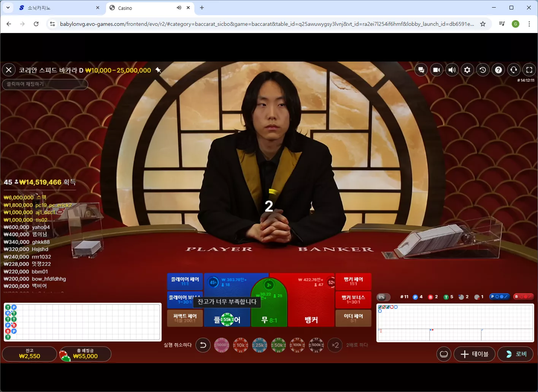This screenshot has width=538, height=392.
Task: Select the 50k green chip
Action: click(278, 345)
